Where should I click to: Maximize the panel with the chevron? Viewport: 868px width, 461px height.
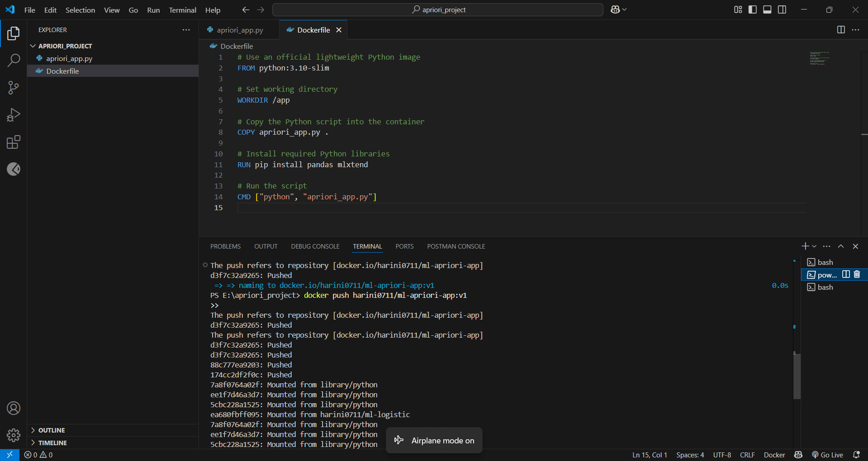[x=841, y=246]
